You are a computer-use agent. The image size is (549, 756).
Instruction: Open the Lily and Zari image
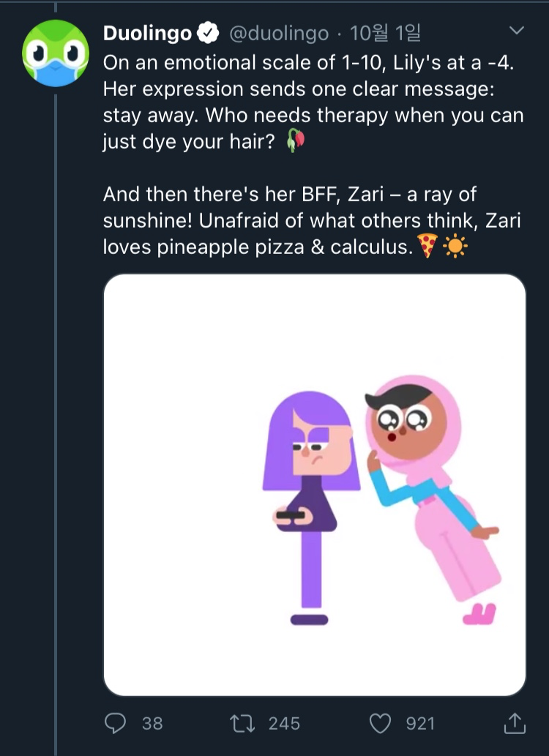(315, 485)
